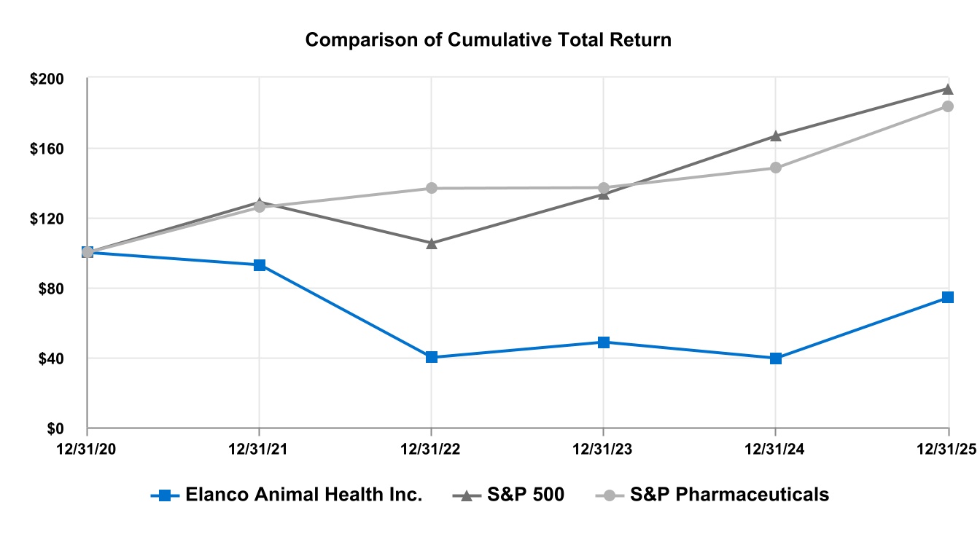Click S&P 500 triangle marker at 12/31/24
Viewport: 980px width, 545px height.
[x=776, y=136]
